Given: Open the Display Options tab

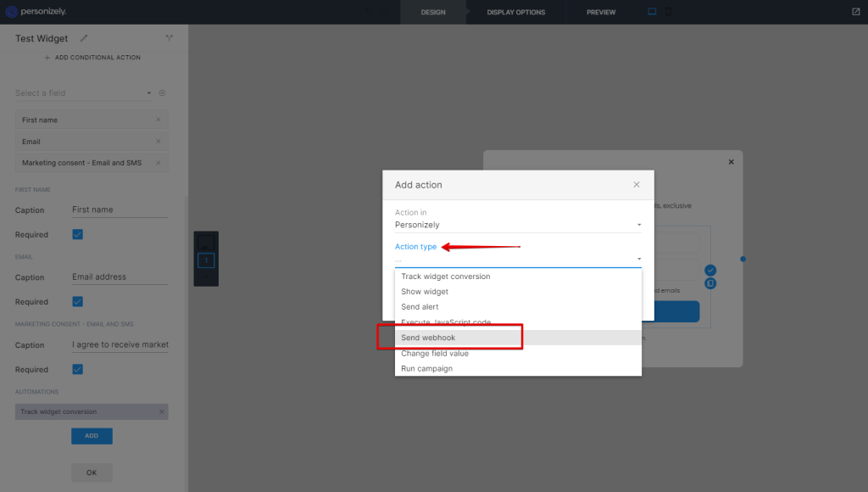Looking at the screenshot, I should click(x=515, y=12).
